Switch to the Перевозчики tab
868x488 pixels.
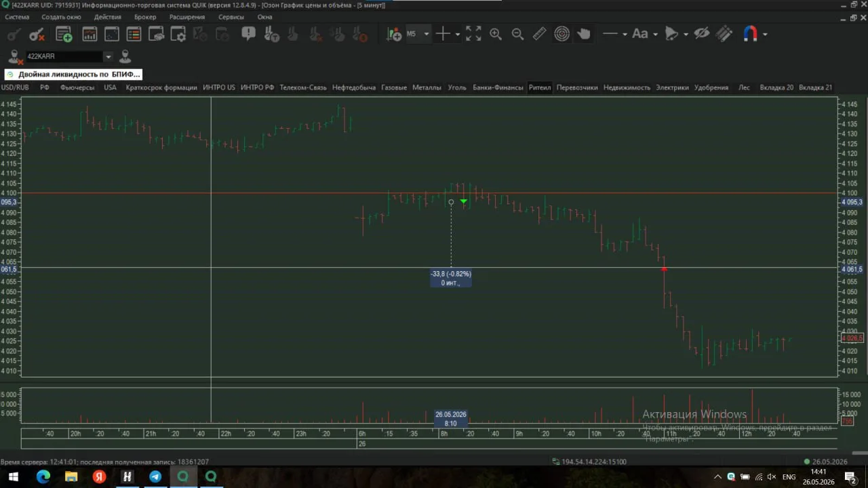(x=577, y=87)
